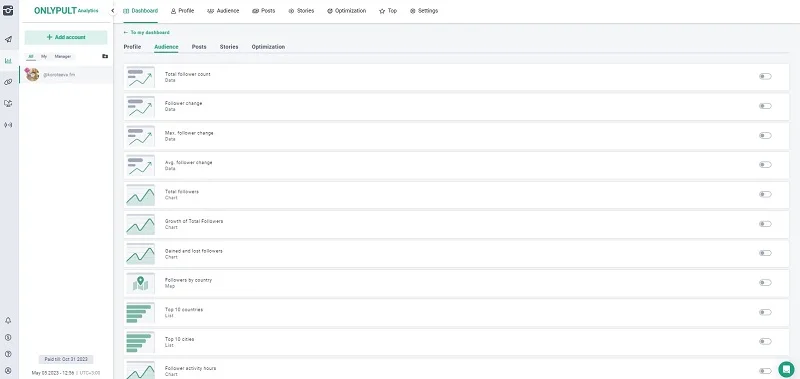Open the Optimization top menu tab
800x379 pixels.
click(346, 11)
